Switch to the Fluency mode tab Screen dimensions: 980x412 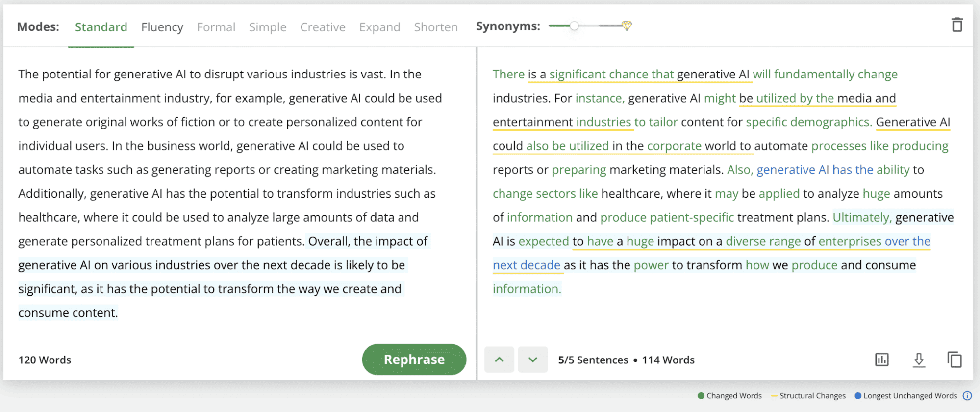pos(162,27)
